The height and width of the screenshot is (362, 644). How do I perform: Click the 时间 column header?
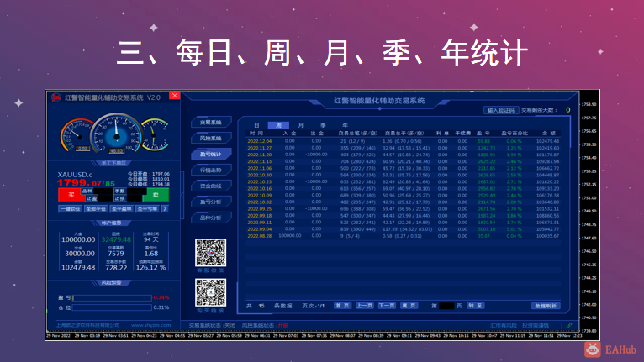pos(256,133)
